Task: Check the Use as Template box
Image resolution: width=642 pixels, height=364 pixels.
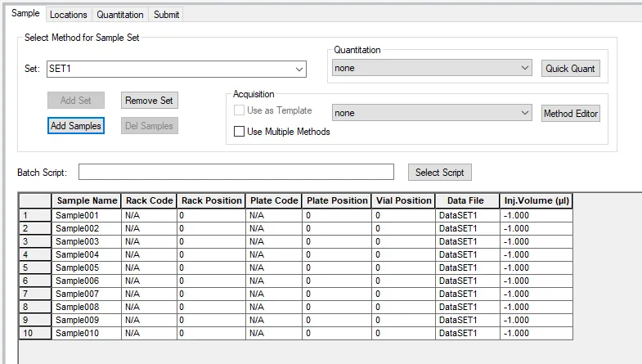Action: point(239,110)
